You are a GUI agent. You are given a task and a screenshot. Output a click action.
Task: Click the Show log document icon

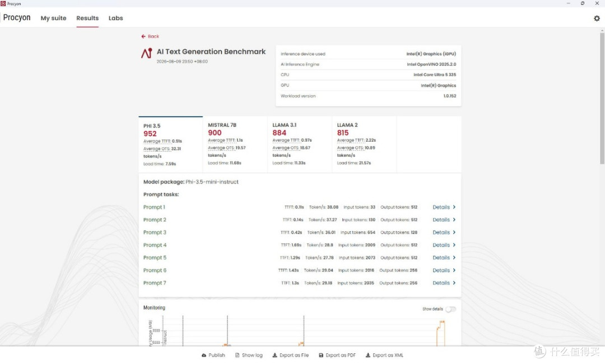coord(238,355)
